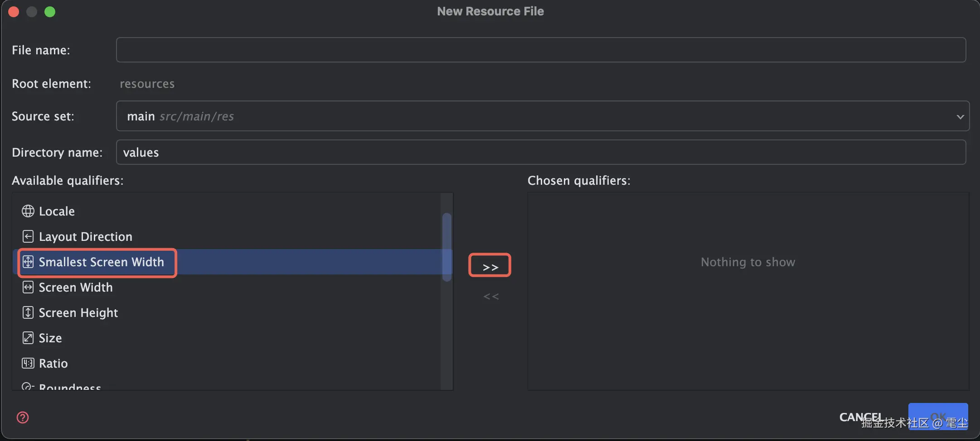Remove qualifier with the << button

click(491, 297)
